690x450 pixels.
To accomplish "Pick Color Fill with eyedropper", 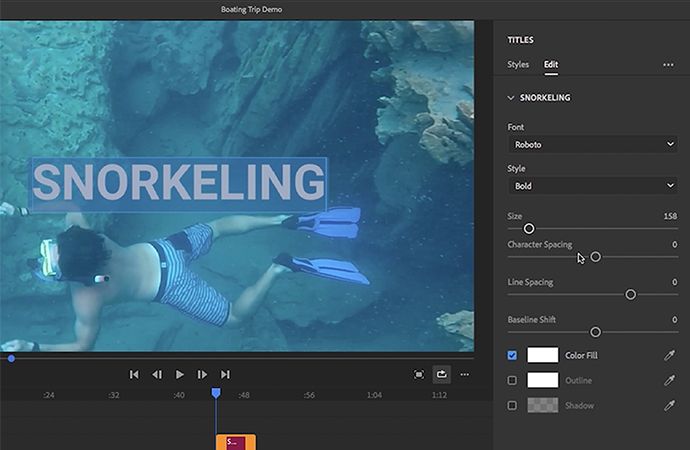I will (670, 355).
